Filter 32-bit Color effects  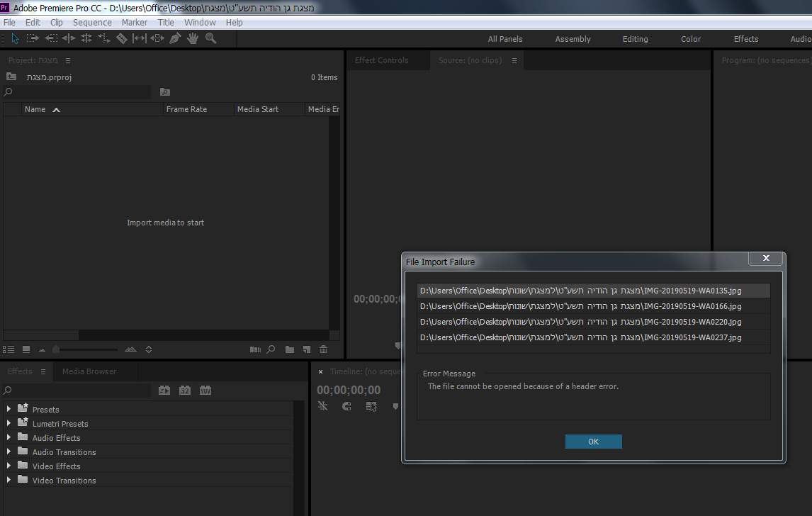point(185,391)
